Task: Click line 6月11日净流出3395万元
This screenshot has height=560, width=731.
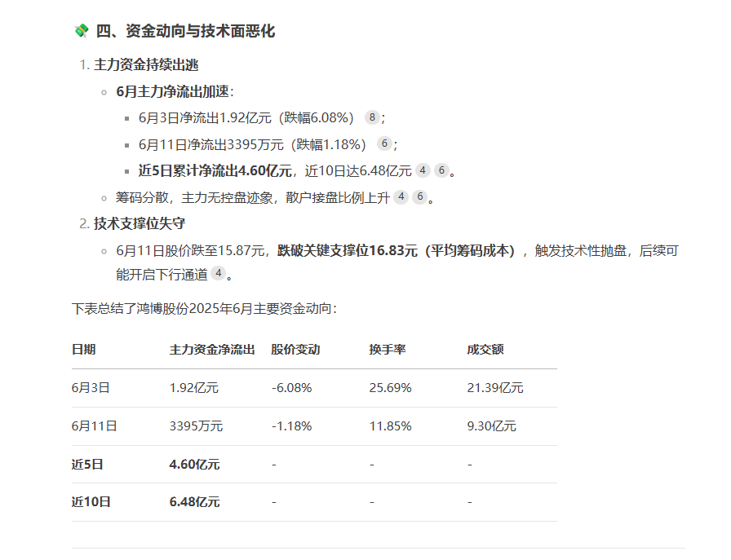Action: click(x=210, y=144)
